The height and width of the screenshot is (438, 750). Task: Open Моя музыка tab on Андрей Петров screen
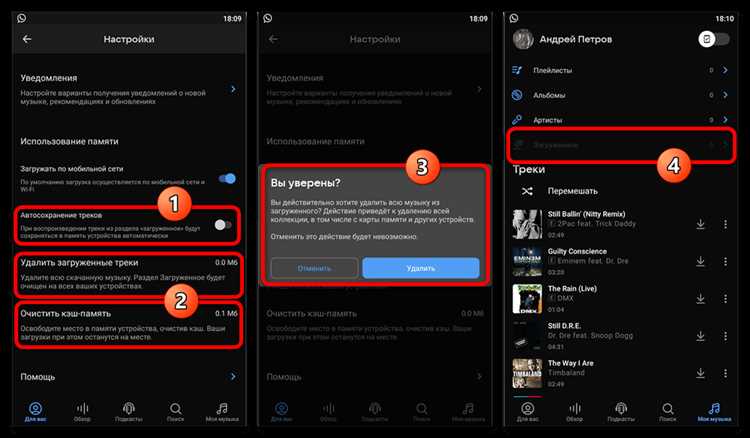(714, 412)
